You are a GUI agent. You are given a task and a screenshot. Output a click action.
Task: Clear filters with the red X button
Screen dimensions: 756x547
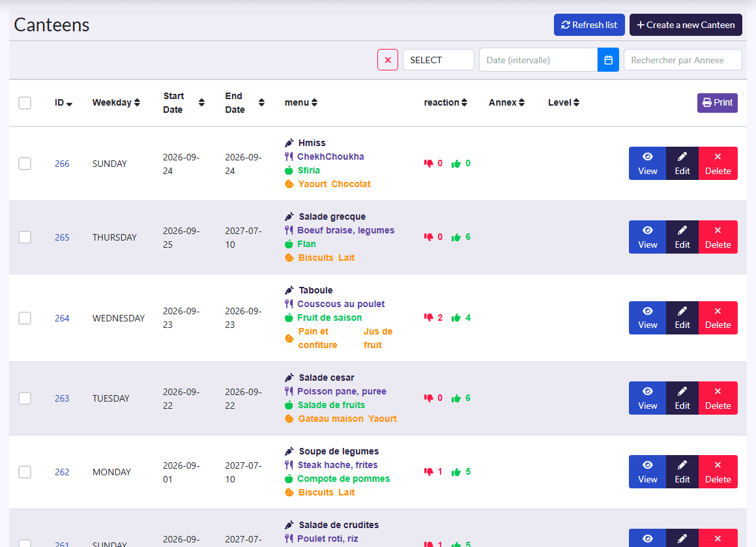click(x=388, y=60)
